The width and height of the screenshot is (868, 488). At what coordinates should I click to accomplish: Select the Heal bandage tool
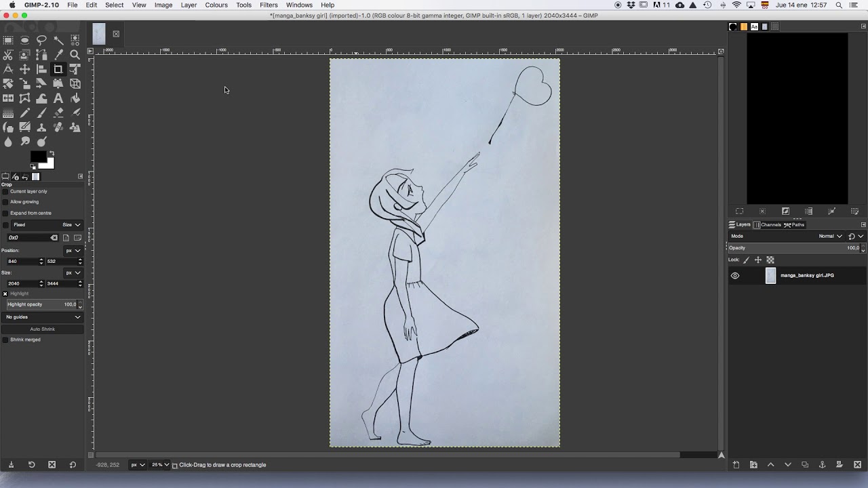tap(58, 127)
